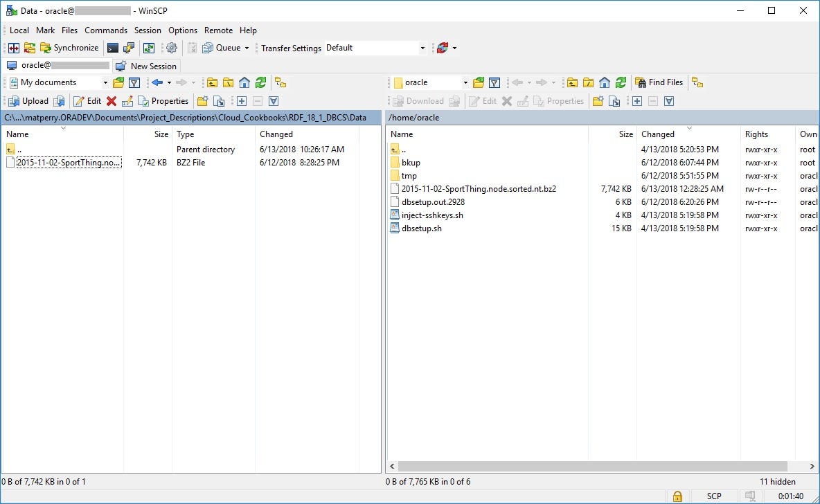The width and height of the screenshot is (820, 504).
Task: Go to remote home directory
Action: click(x=604, y=82)
